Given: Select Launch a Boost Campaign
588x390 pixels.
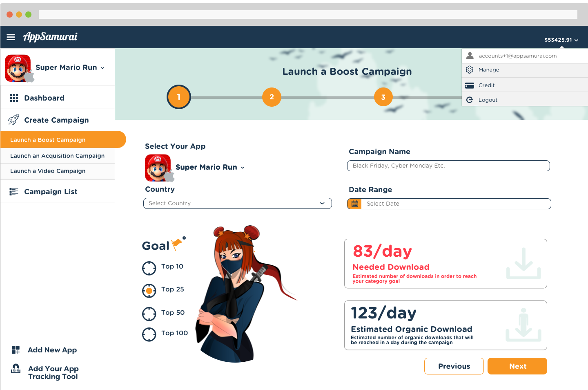Looking at the screenshot, I should pyautogui.click(x=63, y=139).
